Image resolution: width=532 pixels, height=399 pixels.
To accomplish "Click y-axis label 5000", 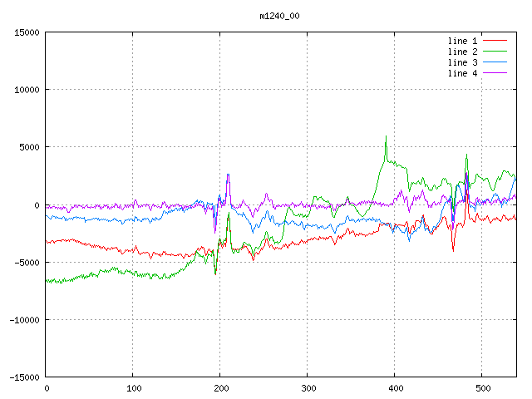I will pos(30,147).
